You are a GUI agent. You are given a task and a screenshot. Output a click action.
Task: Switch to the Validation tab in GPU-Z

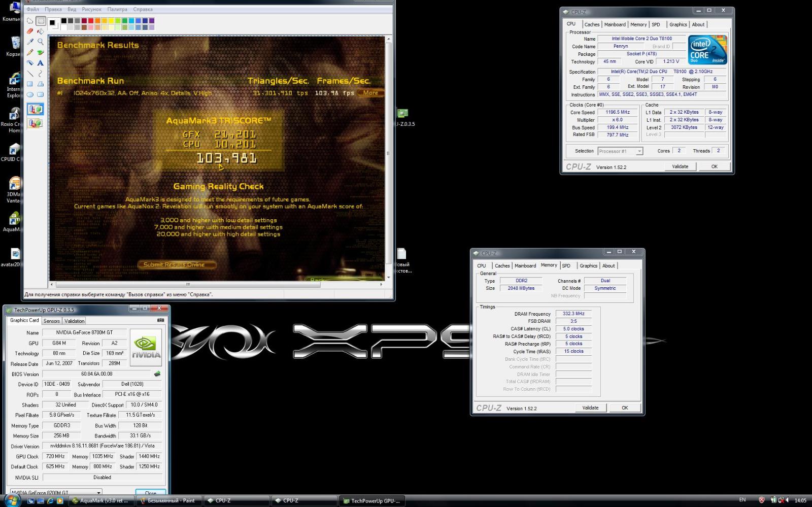[75, 321]
